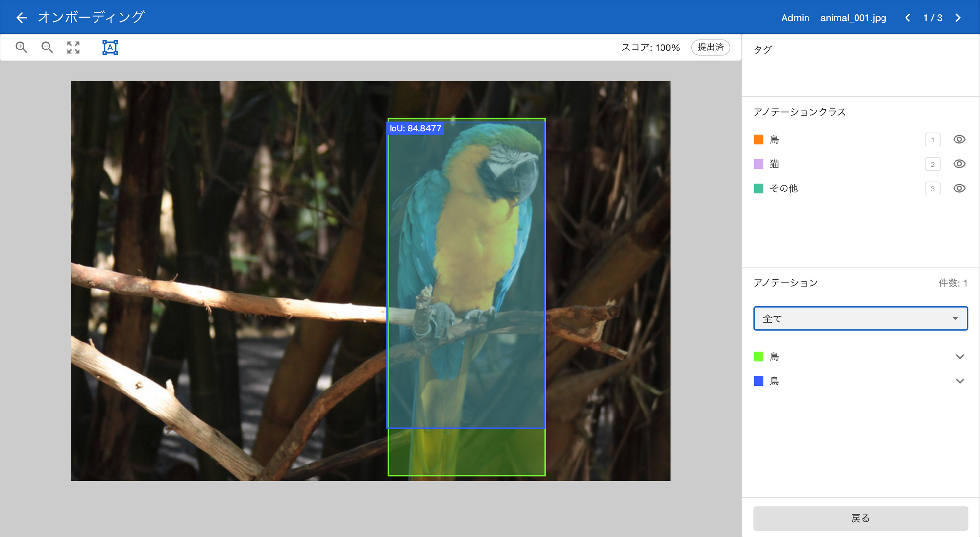Toggle visibility of その他 class

click(959, 188)
